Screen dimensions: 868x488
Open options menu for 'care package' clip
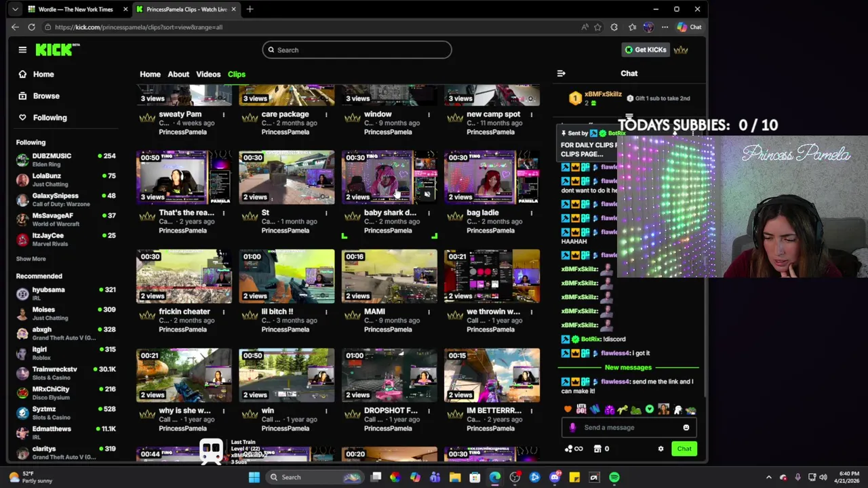tap(326, 115)
